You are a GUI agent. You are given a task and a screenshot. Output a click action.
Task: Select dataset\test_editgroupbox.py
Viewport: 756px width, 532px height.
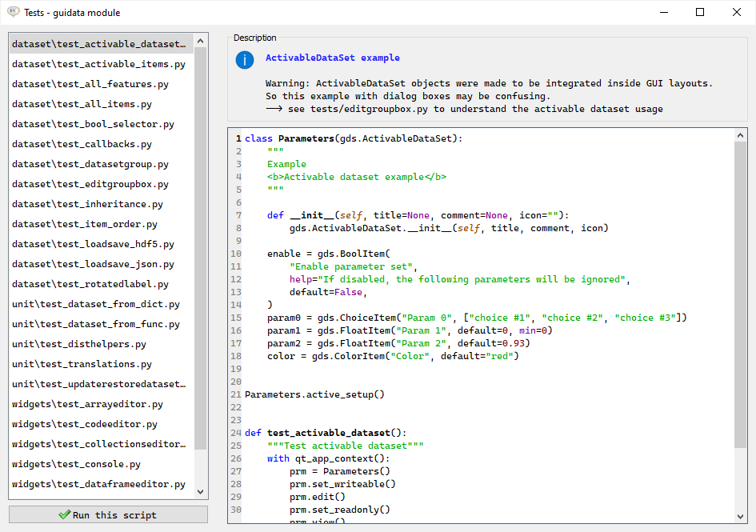[x=102, y=184]
